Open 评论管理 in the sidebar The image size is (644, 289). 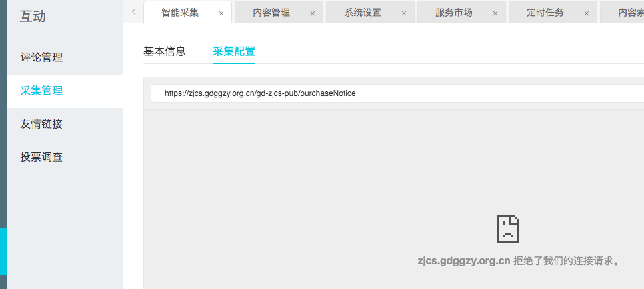[x=65, y=57]
